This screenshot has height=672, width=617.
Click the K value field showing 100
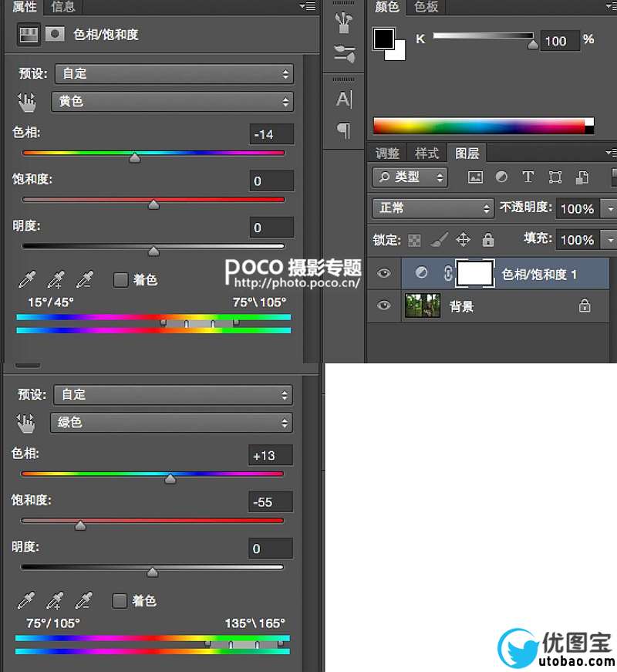(560, 41)
